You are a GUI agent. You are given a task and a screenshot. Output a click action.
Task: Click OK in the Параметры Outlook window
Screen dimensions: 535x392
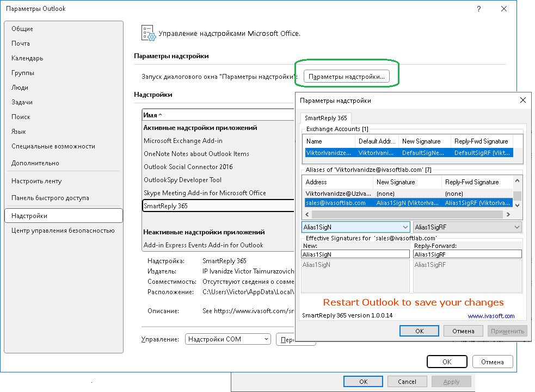click(x=447, y=362)
